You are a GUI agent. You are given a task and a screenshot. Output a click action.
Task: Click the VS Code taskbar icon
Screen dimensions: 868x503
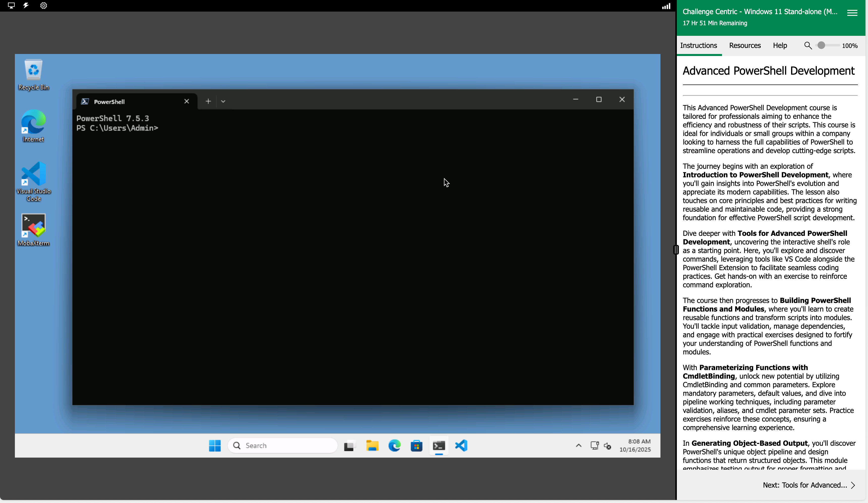coord(461,445)
